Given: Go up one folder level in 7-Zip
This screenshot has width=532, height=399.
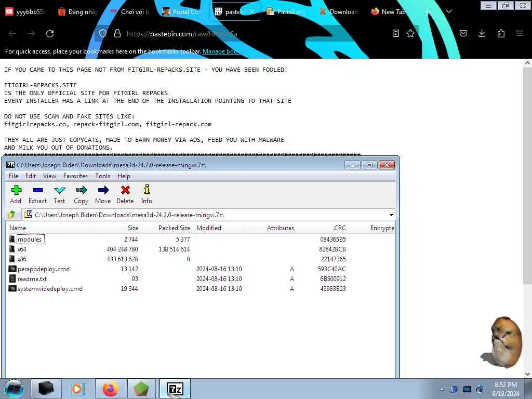Looking at the screenshot, I should point(12,215).
